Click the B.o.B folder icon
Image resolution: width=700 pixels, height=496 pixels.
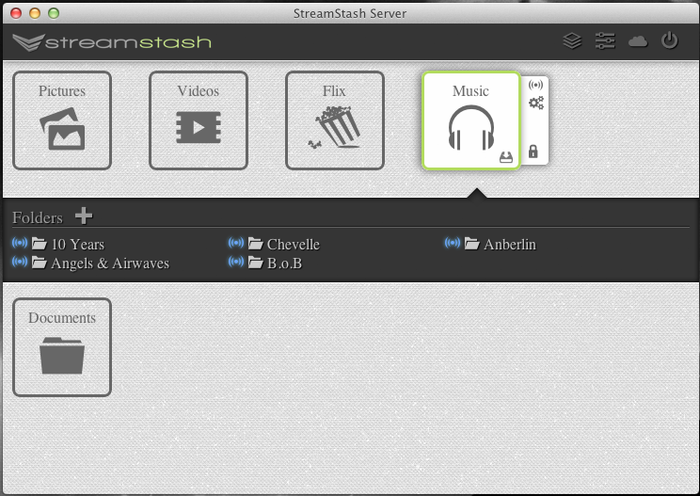[x=255, y=263]
